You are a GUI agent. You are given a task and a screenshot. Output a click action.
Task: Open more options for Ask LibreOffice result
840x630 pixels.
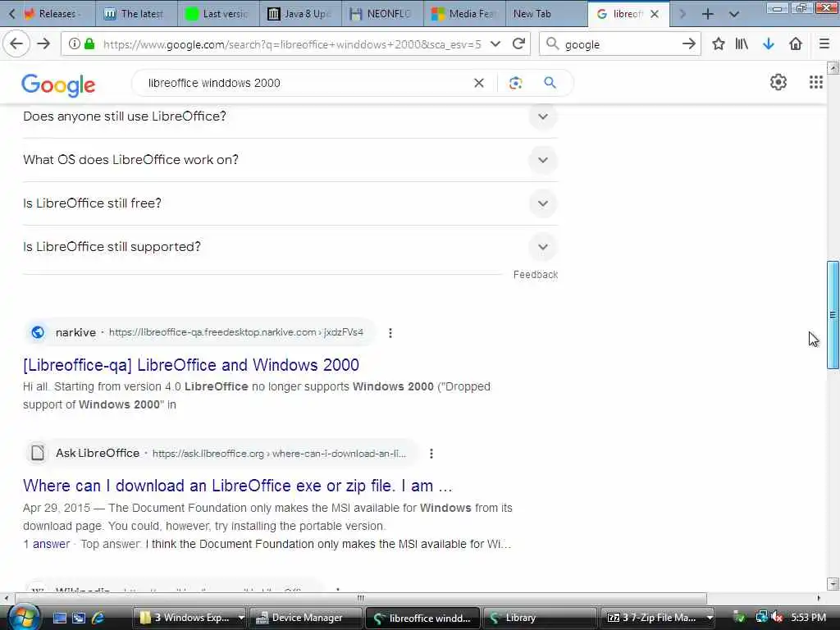click(431, 454)
